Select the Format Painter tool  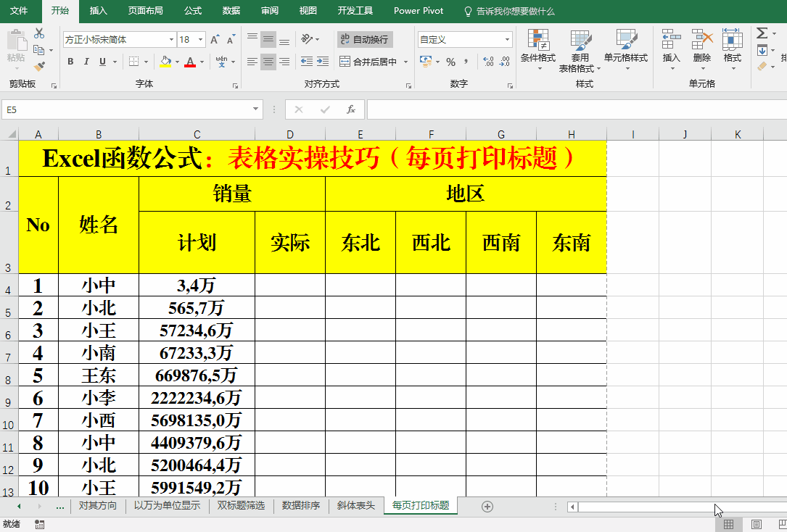pyautogui.click(x=40, y=65)
